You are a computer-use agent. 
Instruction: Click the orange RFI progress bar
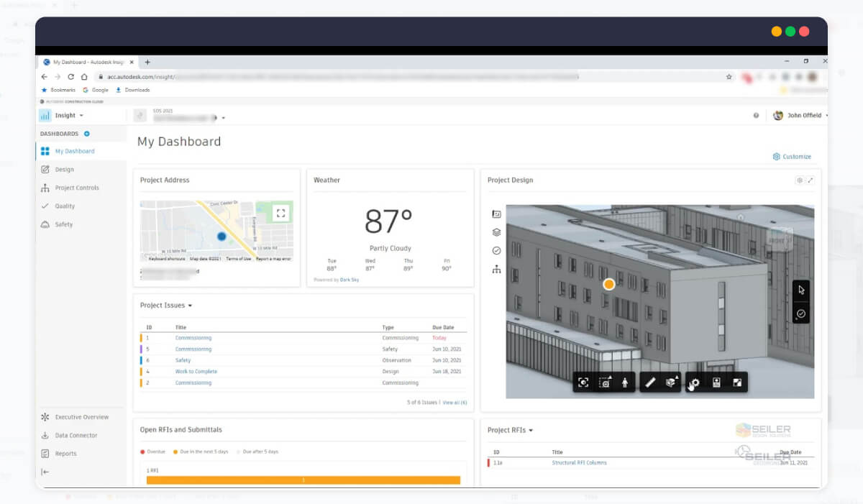[x=303, y=480]
